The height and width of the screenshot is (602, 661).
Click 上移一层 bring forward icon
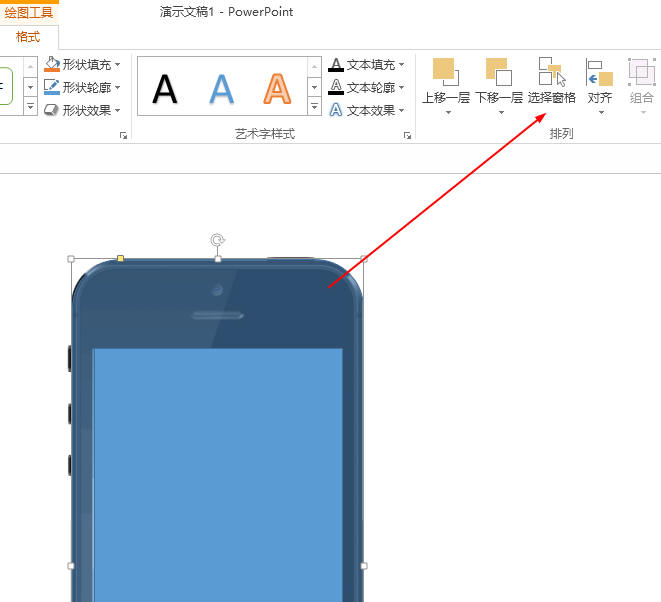(446, 72)
